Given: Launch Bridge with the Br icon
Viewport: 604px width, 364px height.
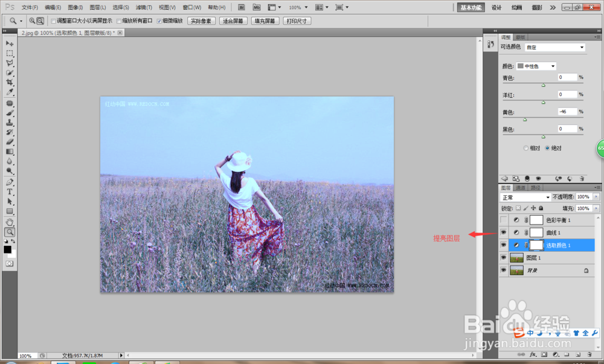Looking at the screenshot, I should (242, 7).
